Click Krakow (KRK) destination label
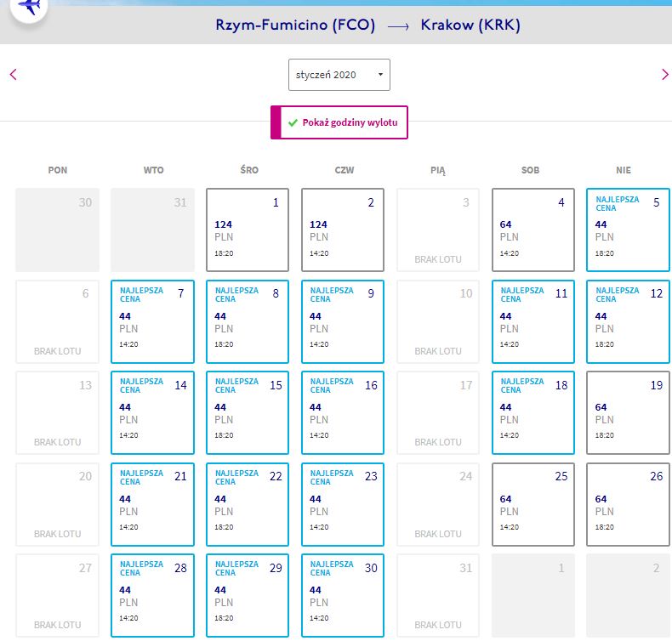Viewport: 672px width, 641px height. [x=470, y=25]
